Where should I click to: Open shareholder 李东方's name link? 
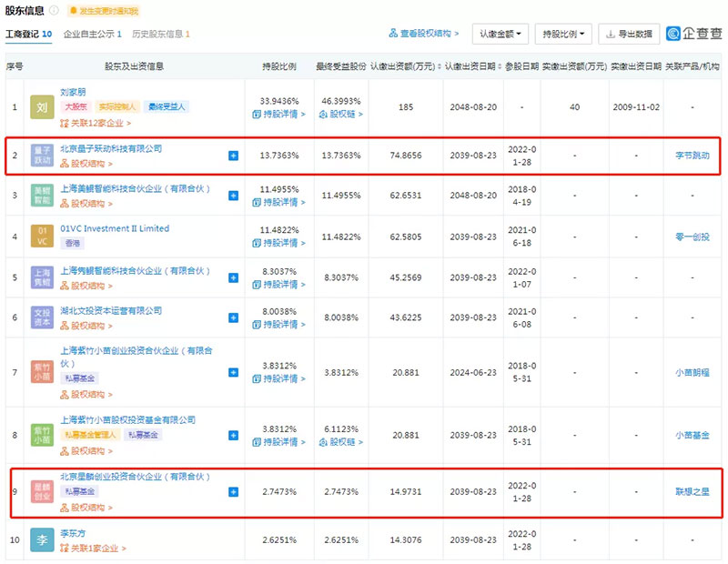[x=73, y=533]
